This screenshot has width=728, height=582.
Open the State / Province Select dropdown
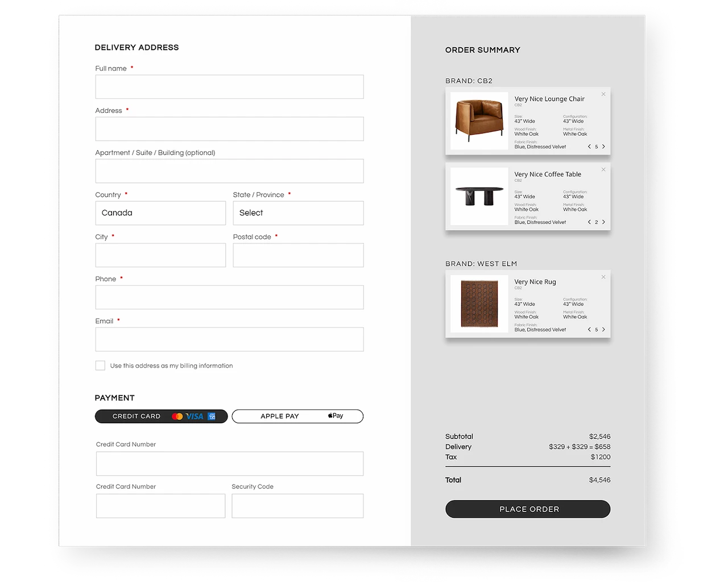[x=298, y=213]
